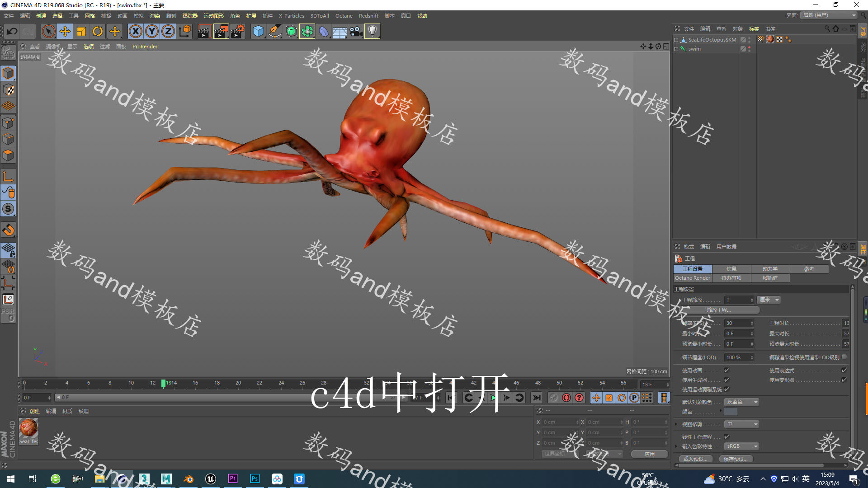The width and height of the screenshot is (868, 488).
Task: Expand the 输入色彩特性 disclosure triangle
Action: (x=676, y=446)
